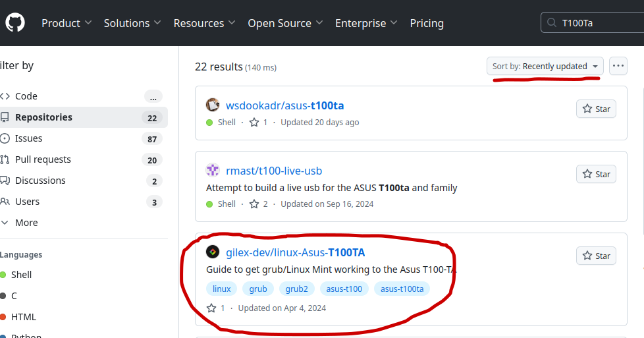
Task: Open gilex-dev/linux-Asus-T100TA repository
Action: [x=295, y=252]
